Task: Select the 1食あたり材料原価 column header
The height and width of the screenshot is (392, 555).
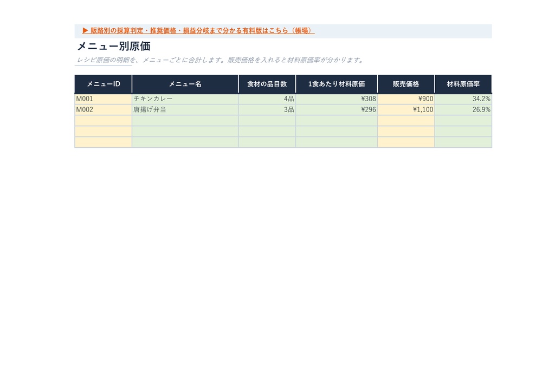Action: 337,84
